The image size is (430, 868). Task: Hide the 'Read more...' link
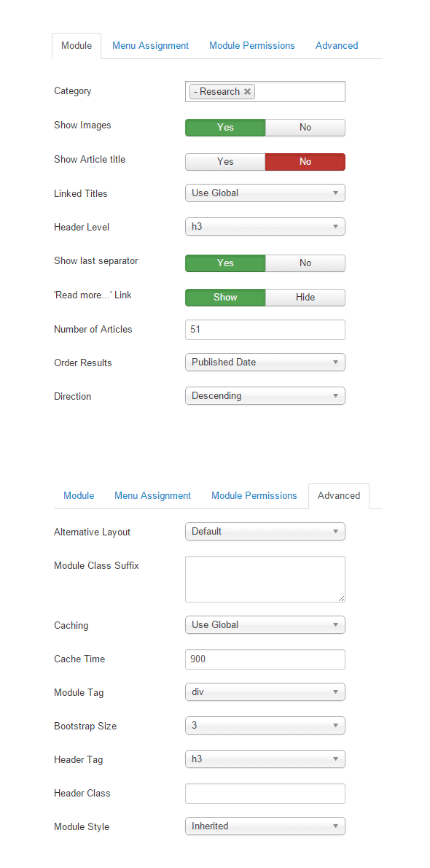(x=305, y=298)
